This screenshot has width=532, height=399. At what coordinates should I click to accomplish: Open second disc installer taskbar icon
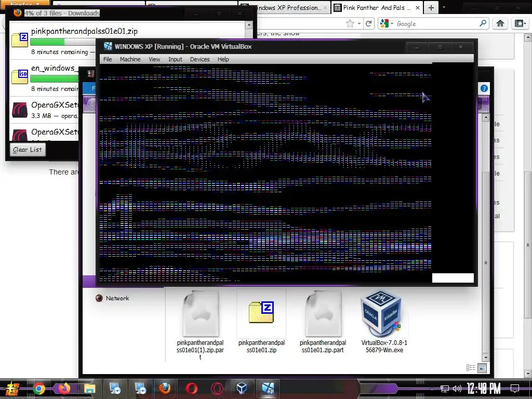coord(140,389)
